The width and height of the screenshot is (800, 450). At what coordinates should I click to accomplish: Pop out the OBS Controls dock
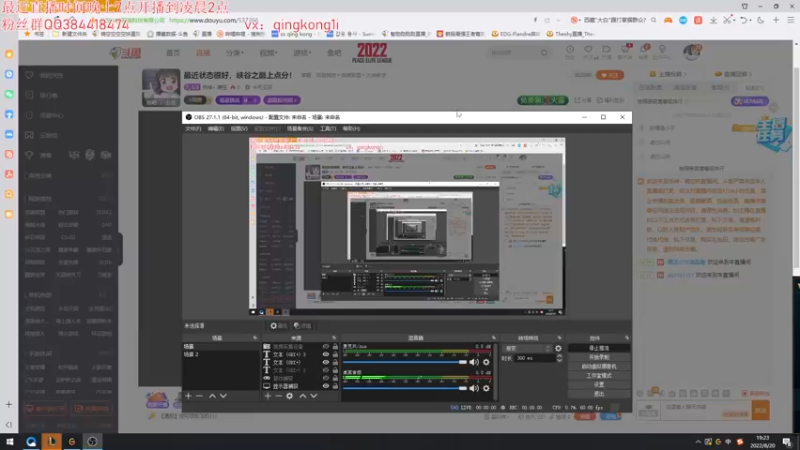point(627,338)
